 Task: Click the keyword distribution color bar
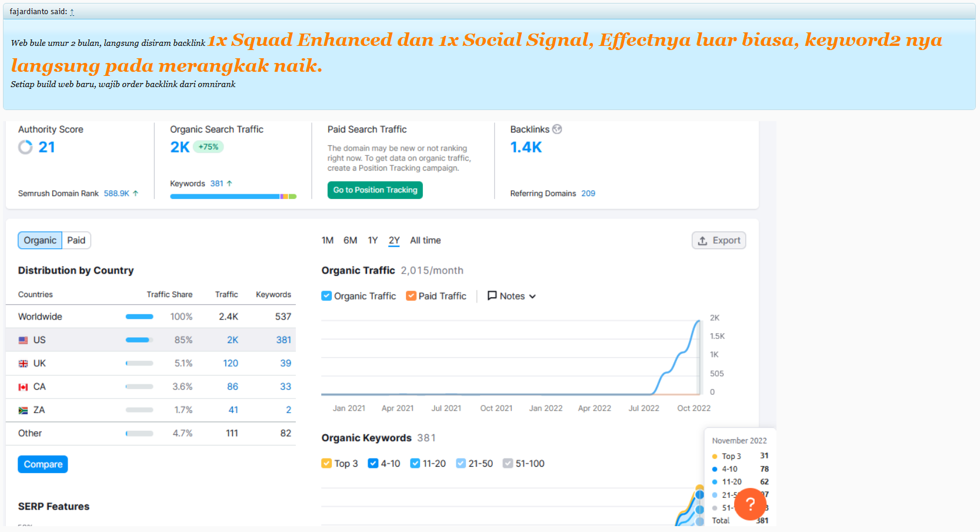tap(233, 197)
